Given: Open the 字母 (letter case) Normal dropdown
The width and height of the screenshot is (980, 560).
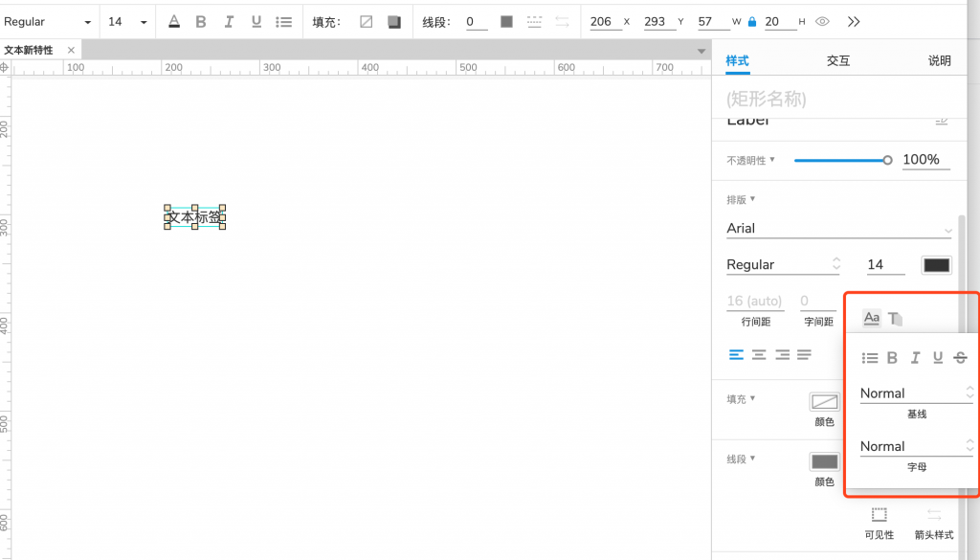Looking at the screenshot, I should [916, 446].
